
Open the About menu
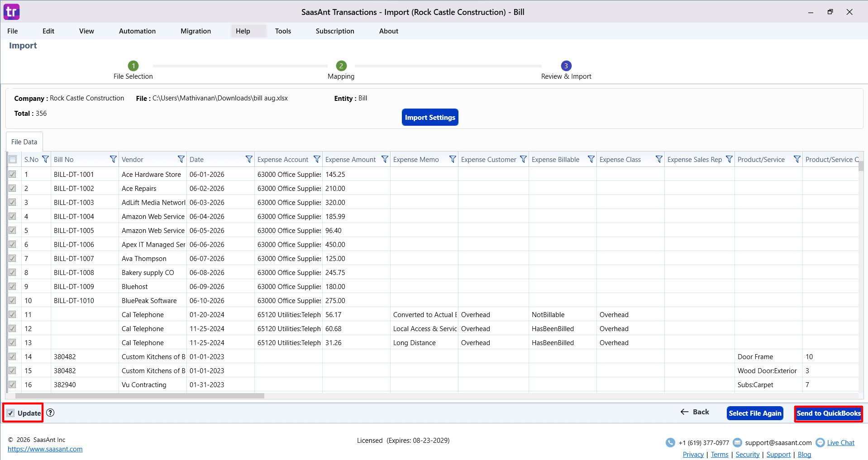389,31
